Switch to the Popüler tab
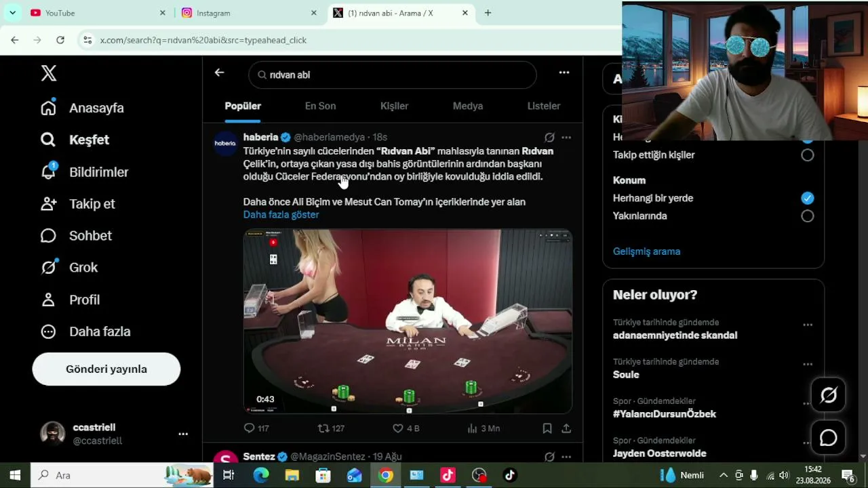This screenshot has width=868, height=488. (243, 106)
